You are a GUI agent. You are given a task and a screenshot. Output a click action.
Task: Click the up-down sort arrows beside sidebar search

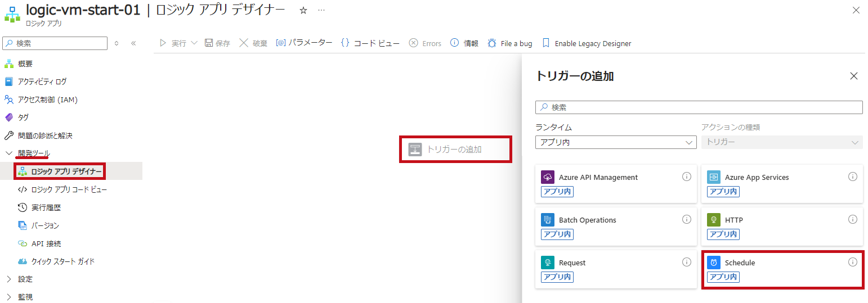[x=117, y=43]
